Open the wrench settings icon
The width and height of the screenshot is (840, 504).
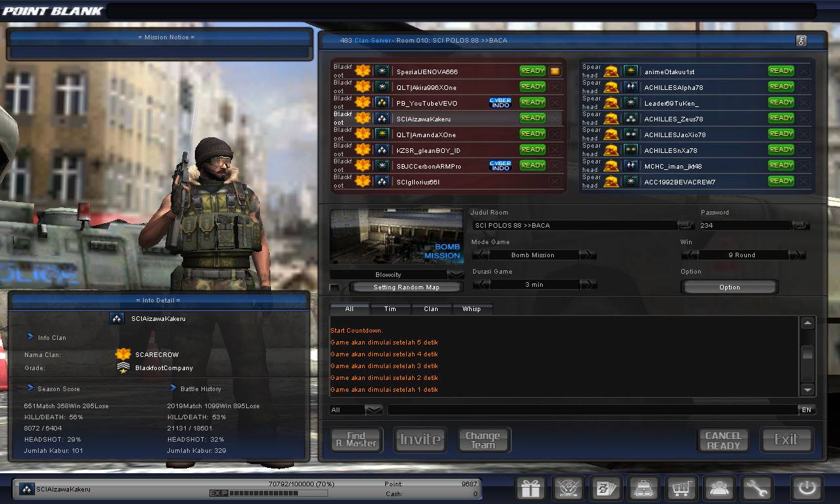coord(757,488)
